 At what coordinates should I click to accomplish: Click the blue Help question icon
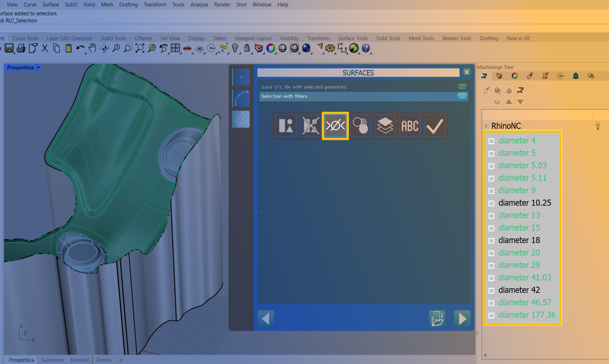(x=366, y=48)
